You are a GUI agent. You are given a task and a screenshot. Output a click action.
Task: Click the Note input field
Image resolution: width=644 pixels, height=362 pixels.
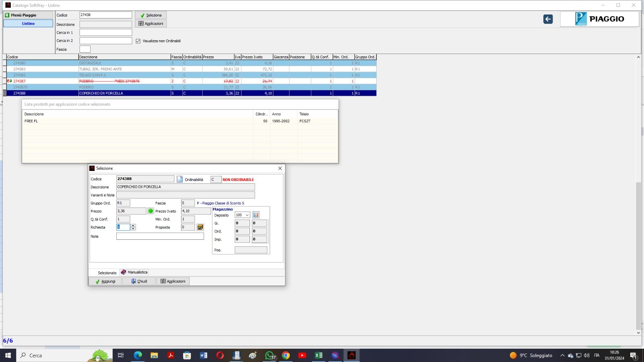[x=160, y=237]
